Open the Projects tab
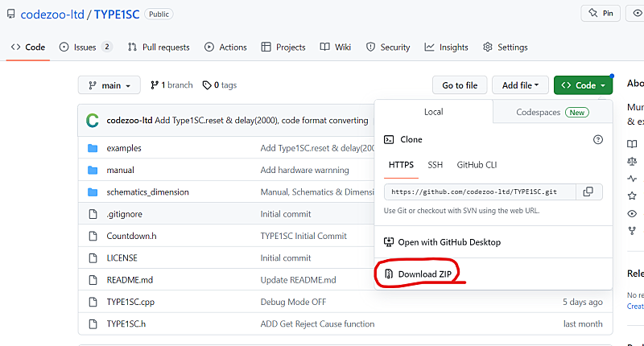Viewport: 644px width, 346px height. [283, 47]
